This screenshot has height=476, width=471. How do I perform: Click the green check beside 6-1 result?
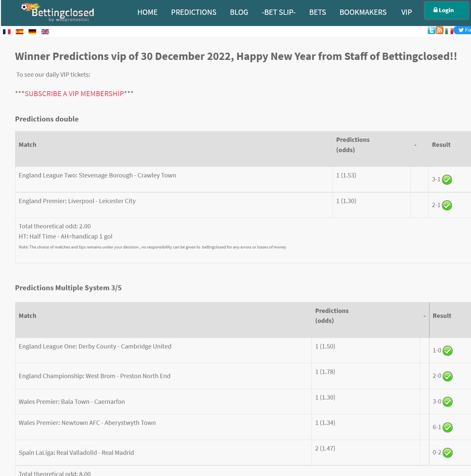pyautogui.click(x=448, y=428)
